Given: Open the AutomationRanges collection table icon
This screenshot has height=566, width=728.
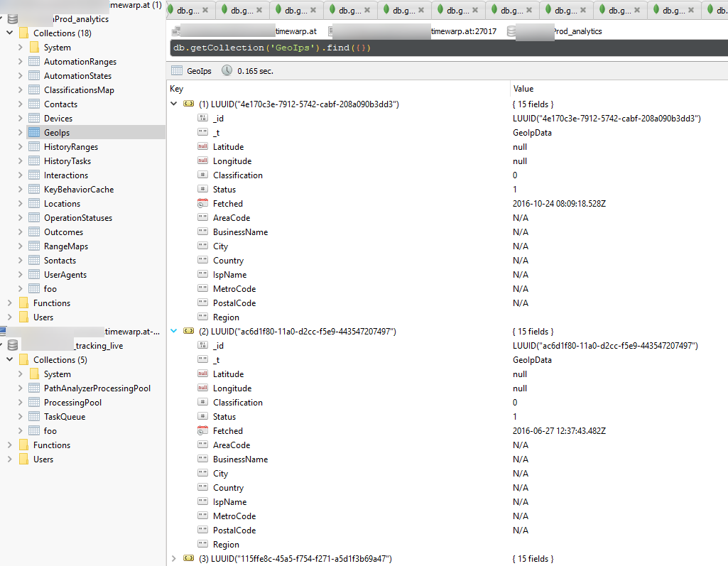Looking at the screenshot, I should tap(34, 61).
